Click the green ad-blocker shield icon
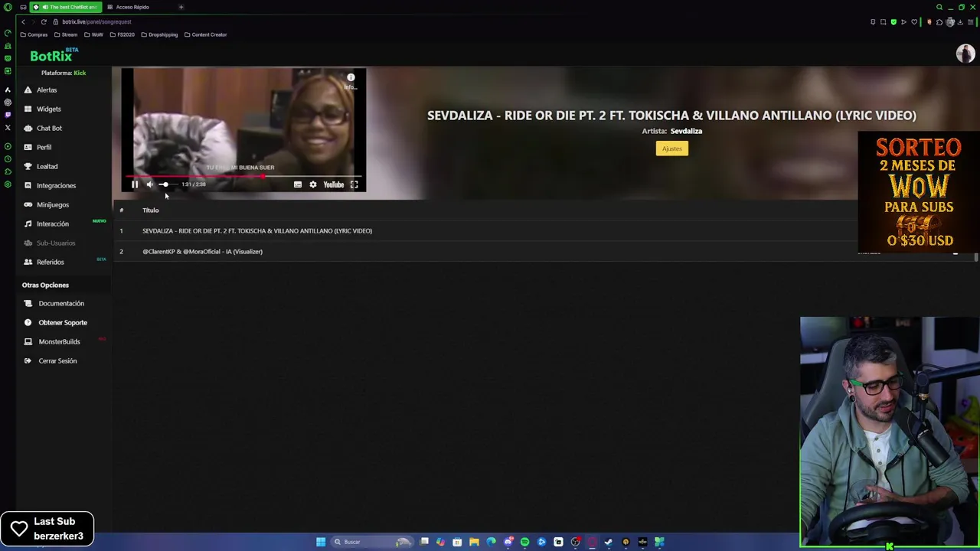Image resolution: width=980 pixels, height=551 pixels. click(893, 22)
